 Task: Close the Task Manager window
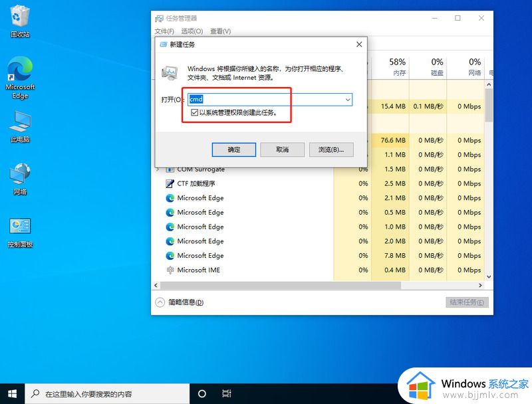coord(481,18)
